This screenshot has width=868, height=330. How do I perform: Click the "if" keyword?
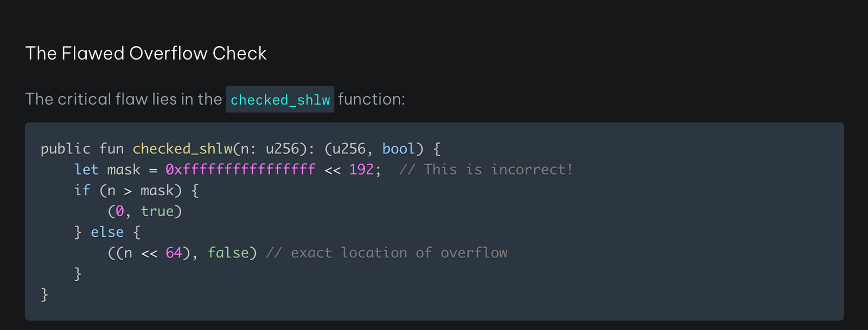click(82, 191)
